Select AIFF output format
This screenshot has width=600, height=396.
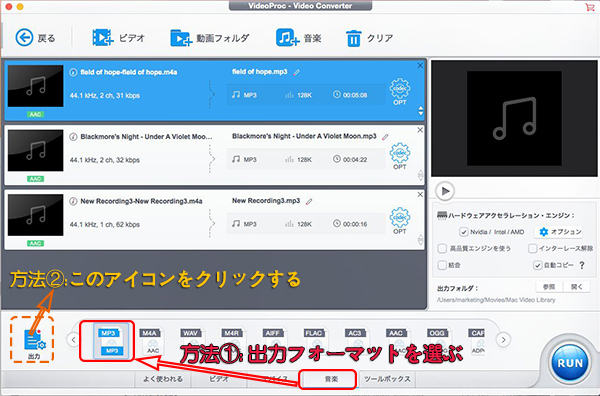[x=274, y=341]
